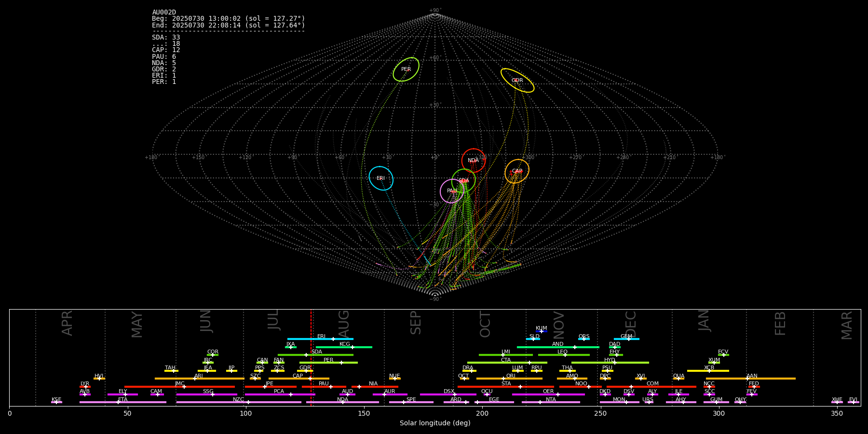This screenshot has width=868, height=434.
Task: Click the DEC month label
Action: pyautogui.click(x=631, y=325)
